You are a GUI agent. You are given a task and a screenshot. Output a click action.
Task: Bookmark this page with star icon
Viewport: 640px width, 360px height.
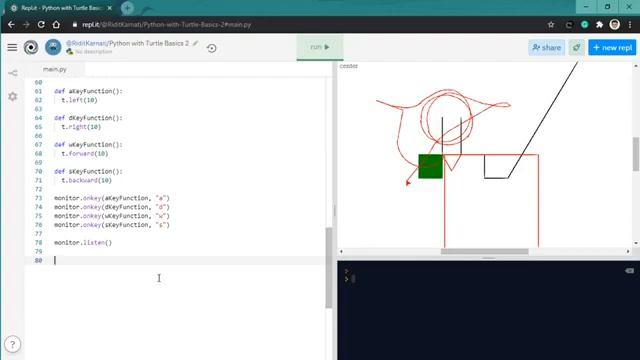(x=551, y=25)
